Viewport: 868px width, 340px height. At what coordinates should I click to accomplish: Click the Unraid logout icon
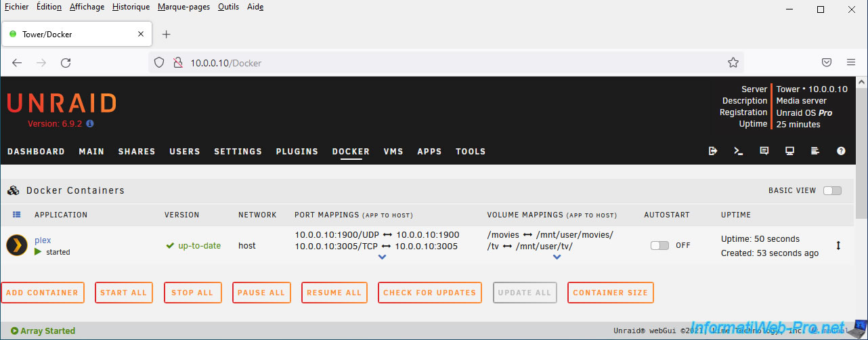point(713,151)
